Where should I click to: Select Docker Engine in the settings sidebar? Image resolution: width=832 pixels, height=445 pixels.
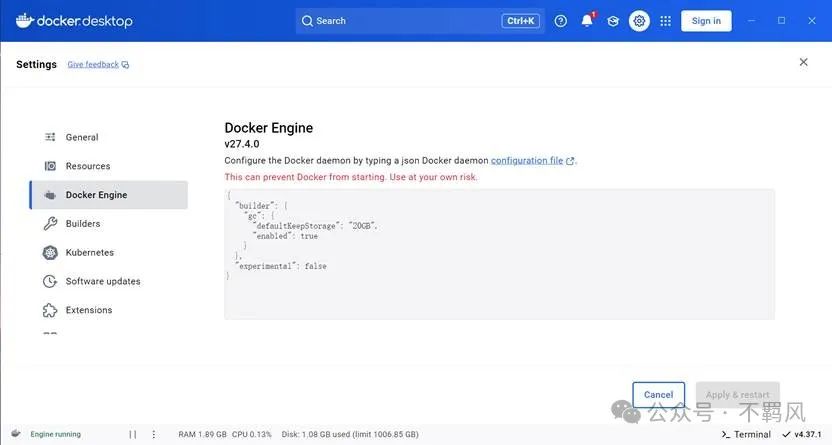[109, 195]
